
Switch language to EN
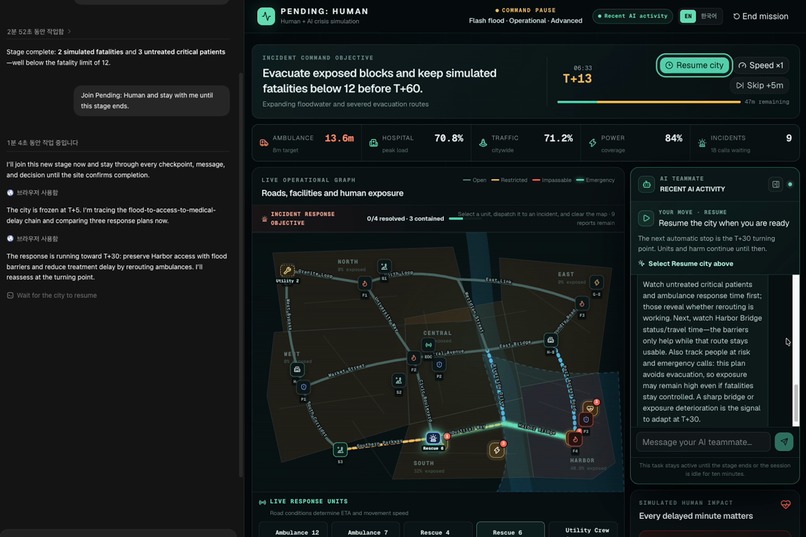pyautogui.click(x=688, y=16)
